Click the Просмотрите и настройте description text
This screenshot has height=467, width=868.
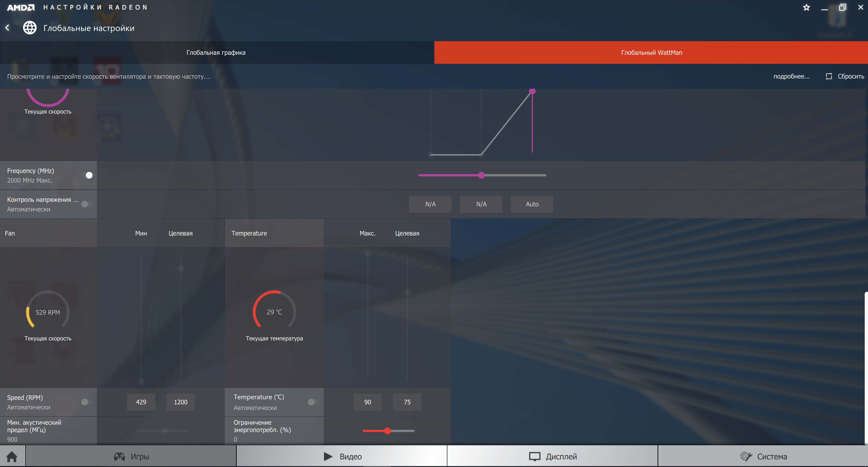[109, 76]
